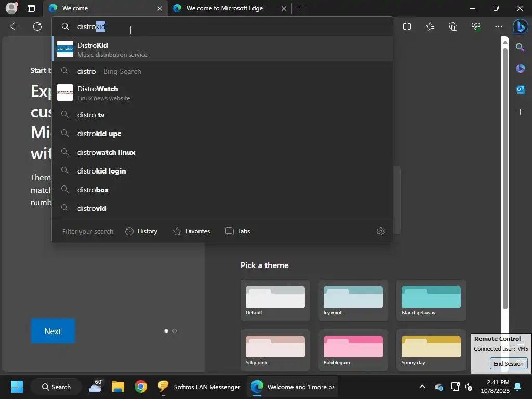Select the 'distrokid login' suggestion

coord(222,171)
